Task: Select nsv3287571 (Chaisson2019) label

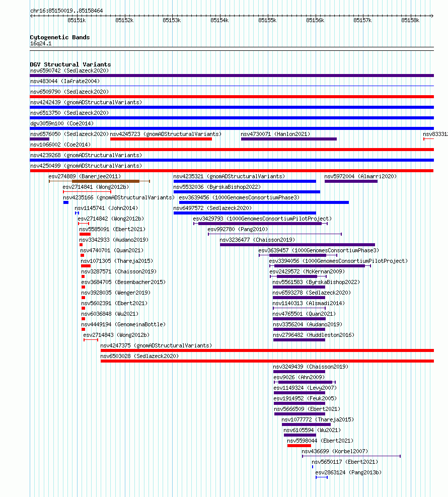Action: coord(119,271)
